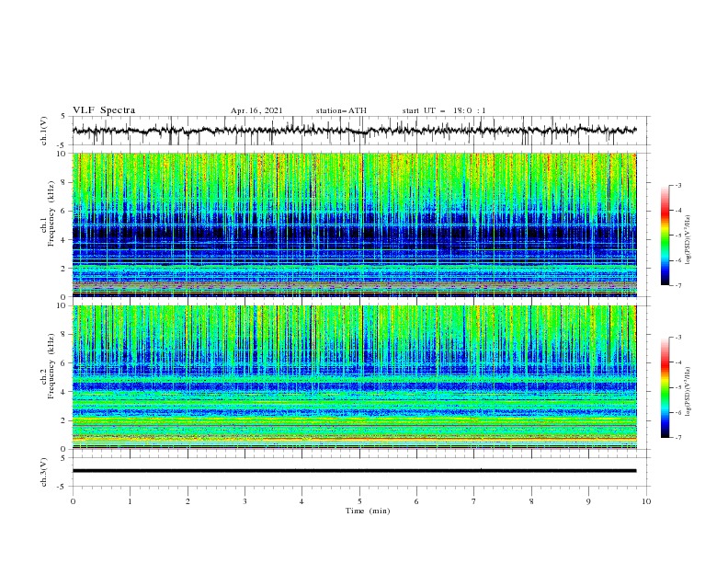Screen dimensions: 728x563
Task: Click the ch.1 spectrogram color scale bar
Action: [x=665, y=236]
